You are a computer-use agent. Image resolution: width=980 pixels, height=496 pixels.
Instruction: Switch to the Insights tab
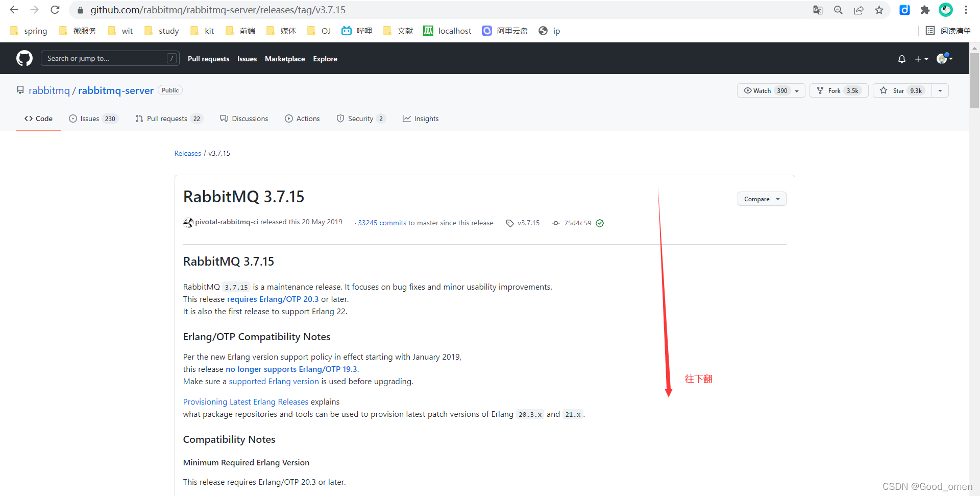421,119
